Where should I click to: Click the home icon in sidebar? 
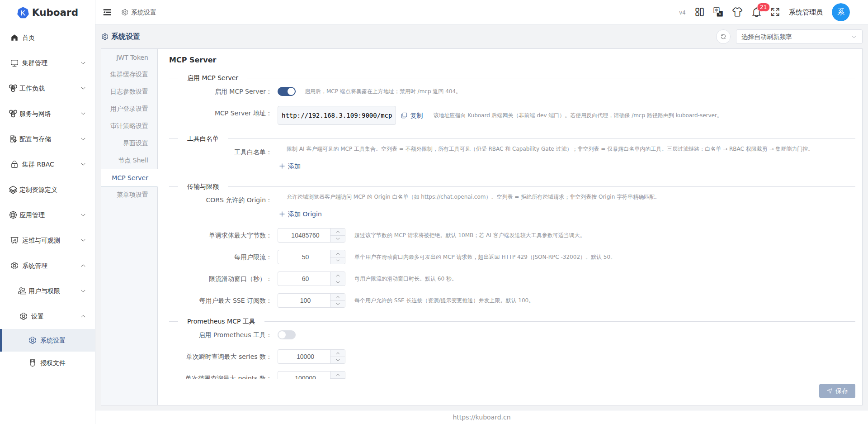[x=14, y=38]
